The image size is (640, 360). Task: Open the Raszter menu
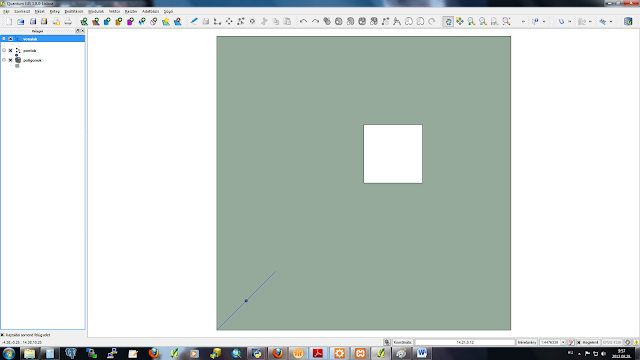point(131,11)
